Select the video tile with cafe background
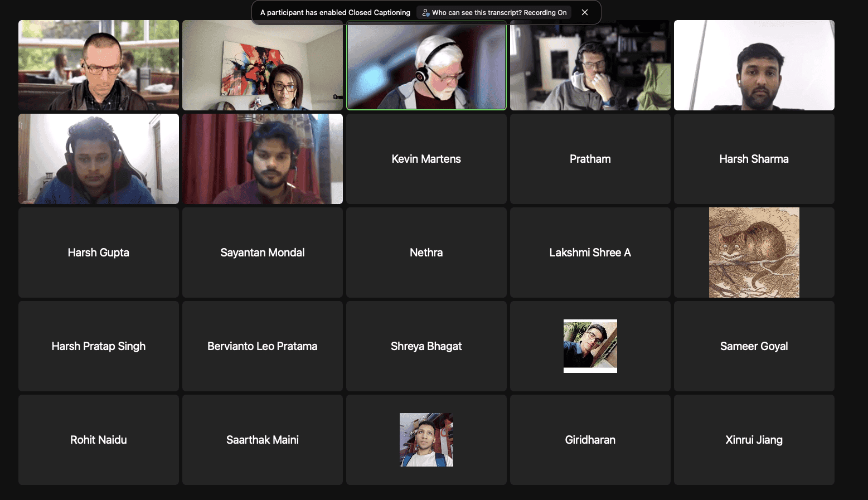Screen dimensions: 868x500 click(x=99, y=65)
